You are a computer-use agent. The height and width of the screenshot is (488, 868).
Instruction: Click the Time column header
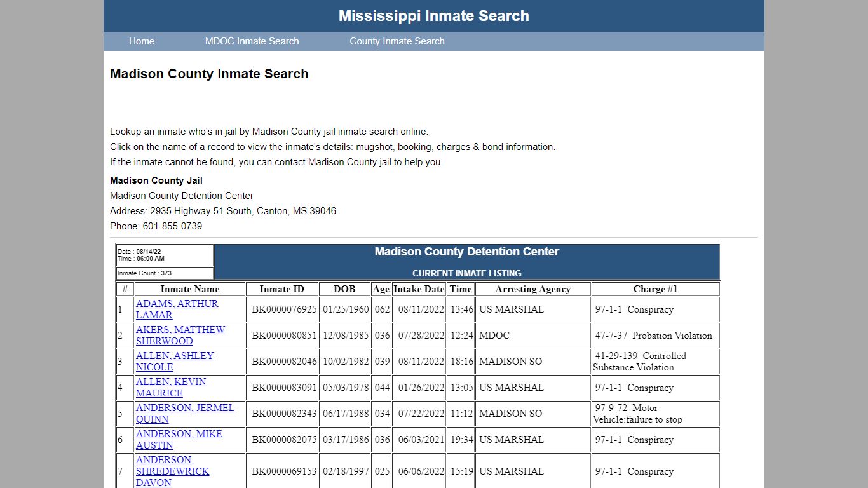point(461,289)
